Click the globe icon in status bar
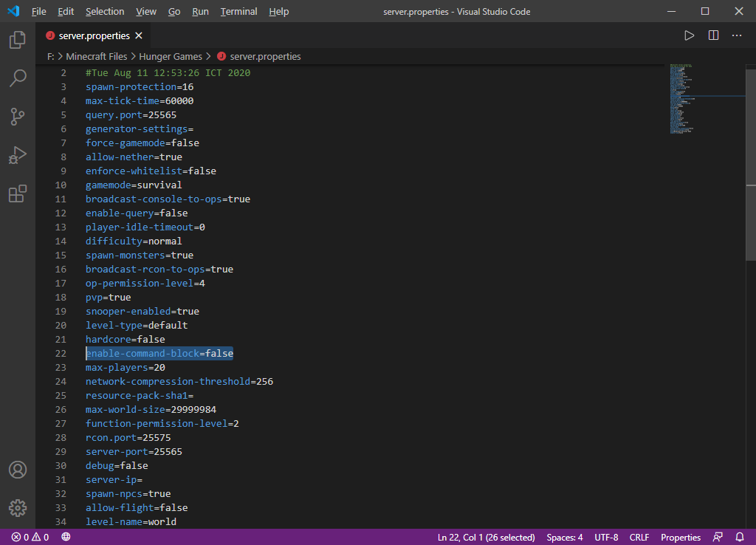Screen dimensions: 756x545 [66, 537]
